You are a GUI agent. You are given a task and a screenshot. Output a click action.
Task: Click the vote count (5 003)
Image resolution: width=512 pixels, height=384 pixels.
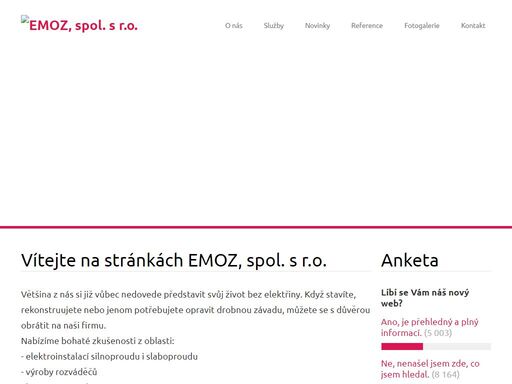click(438, 333)
